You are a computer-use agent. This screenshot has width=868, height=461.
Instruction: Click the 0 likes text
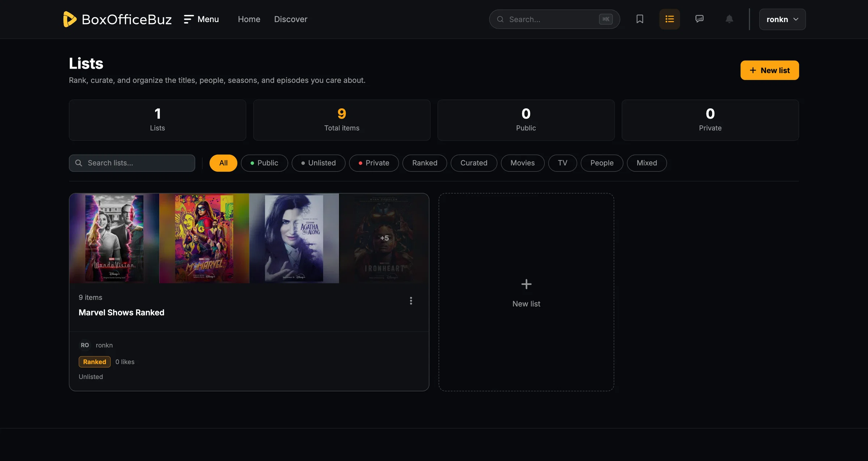click(125, 362)
